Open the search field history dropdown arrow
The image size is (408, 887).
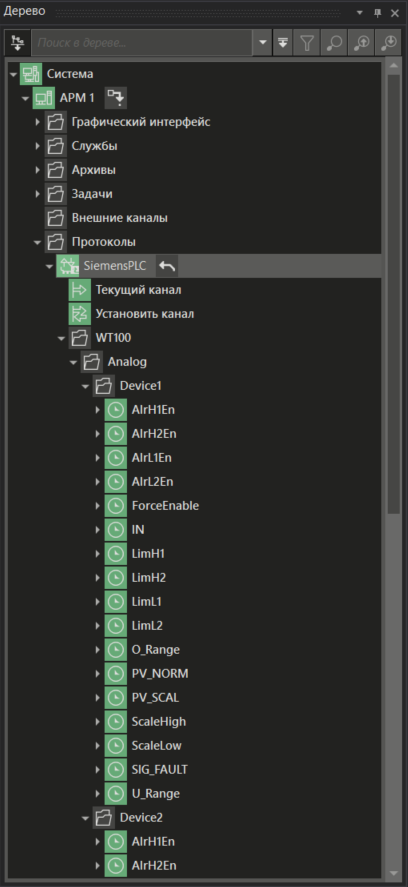tap(261, 44)
